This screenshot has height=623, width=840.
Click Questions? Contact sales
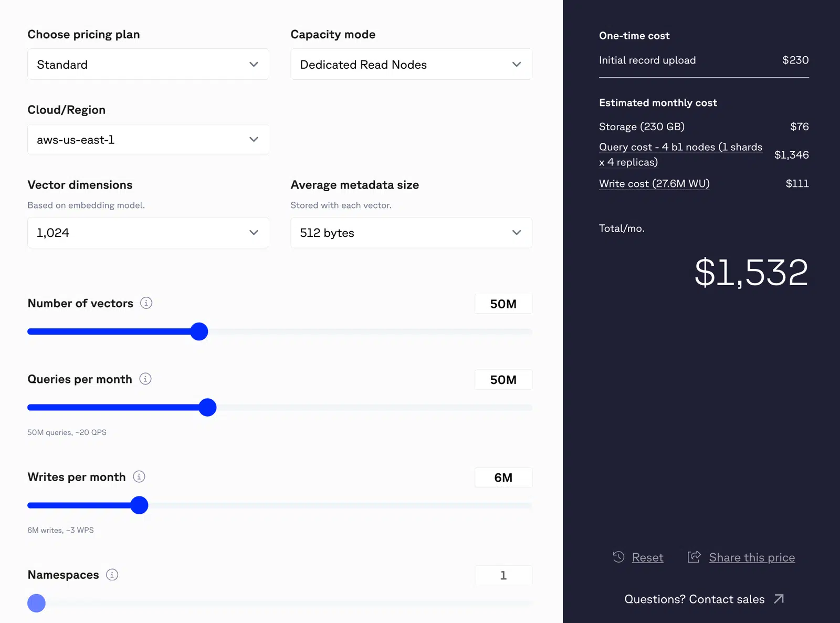[695, 599]
